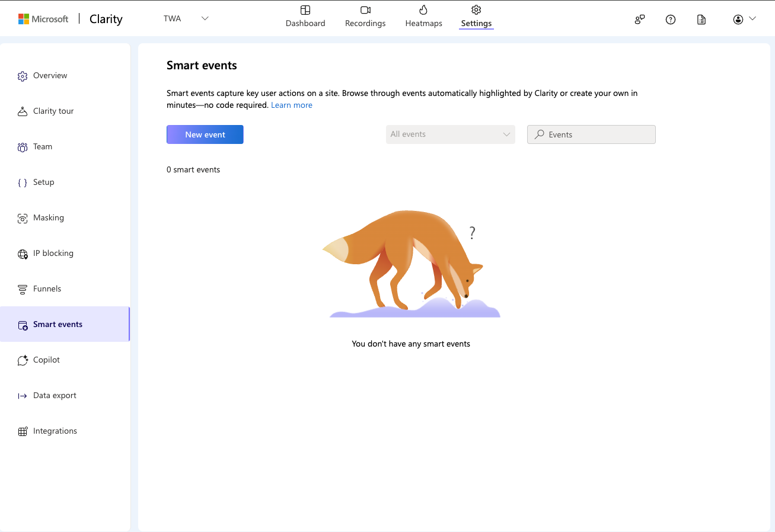Click the Settings gear icon in top navigation
This screenshot has width=775, height=532.
click(476, 9)
